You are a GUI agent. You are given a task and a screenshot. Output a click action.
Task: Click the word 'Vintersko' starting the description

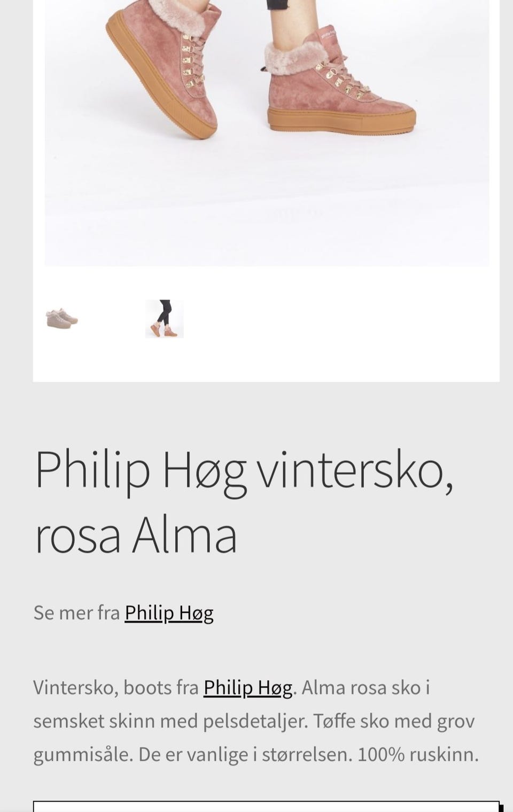pos(76,688)
